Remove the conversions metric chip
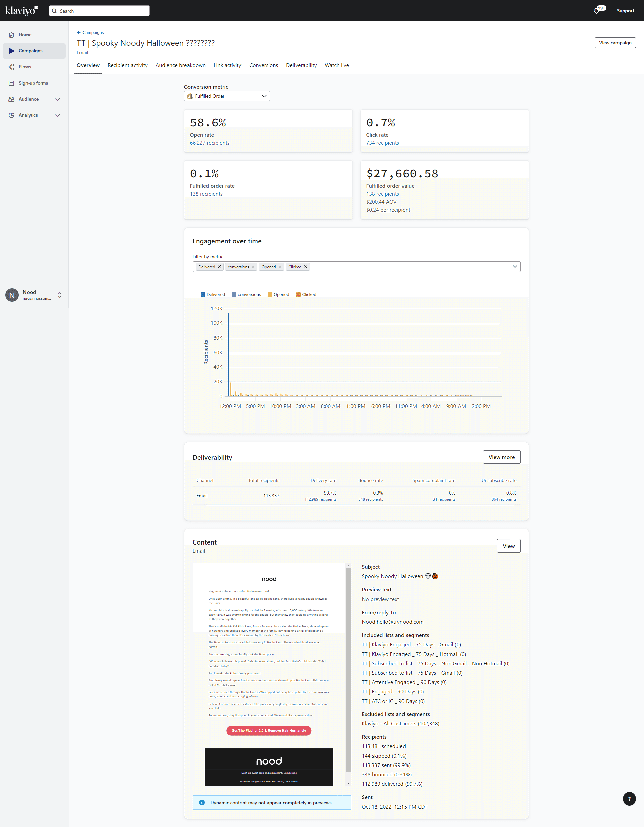Screen dimensions: 644x828 253,267
